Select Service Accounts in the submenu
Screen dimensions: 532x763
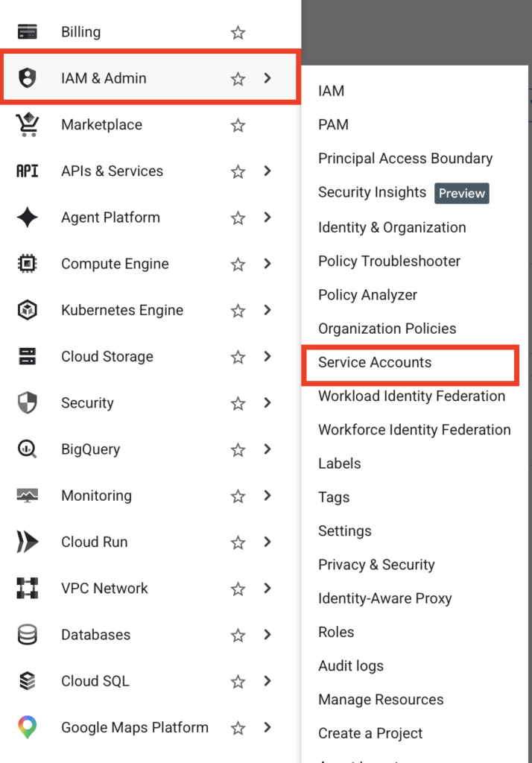pos(375,363)
